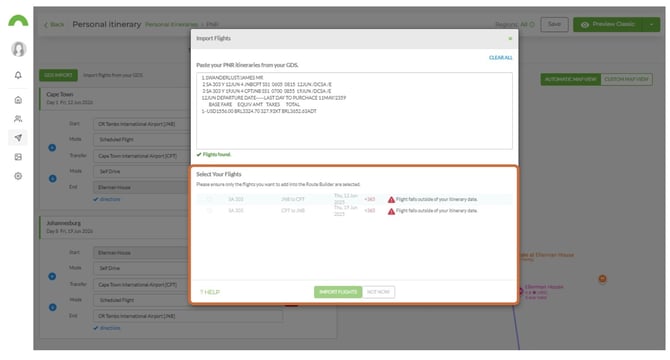Click the eye icon in Preview Classic
The width and height of the screenshot is (670, 360).
pos(585,25)
